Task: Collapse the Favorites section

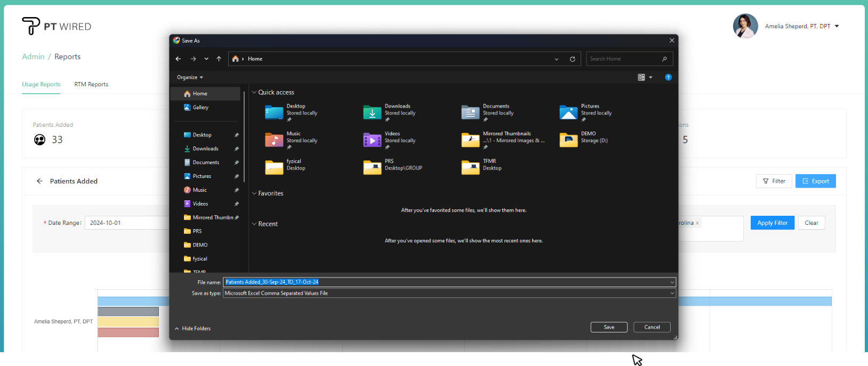Action: [254, 193]
